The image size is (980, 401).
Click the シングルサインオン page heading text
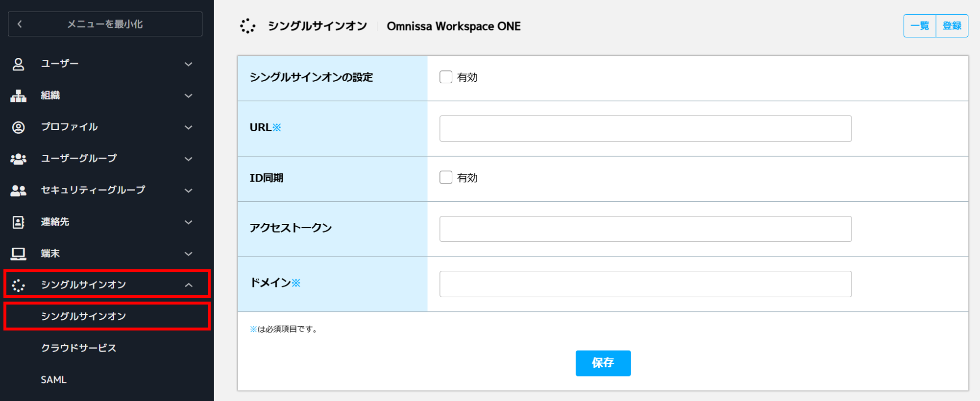tap(318, 26)
